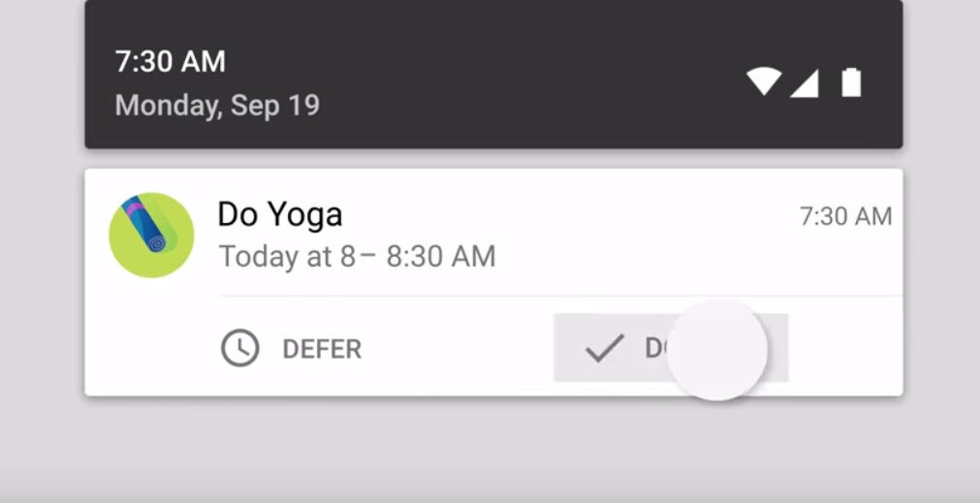Viewport: 980px width, 503px height.
Task: Tap the Wi-Fi status icon
Action: [763, 82]
